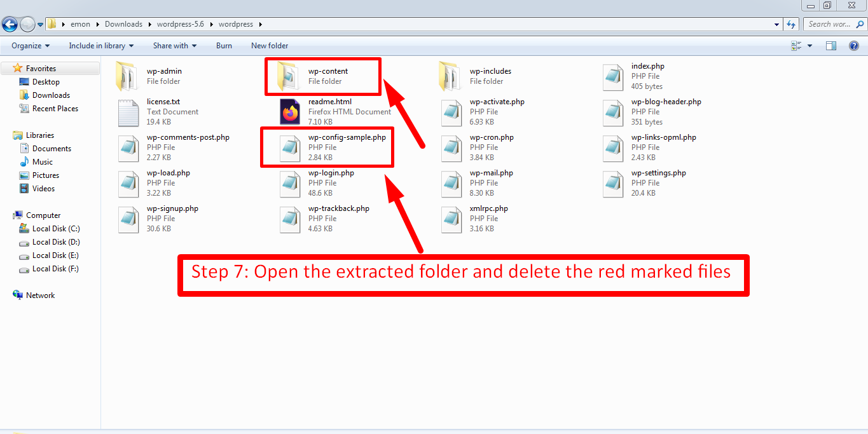Screen dimensions: 868x434
Task: Select Network in navigation pane
Action: (x=40, y=295)
